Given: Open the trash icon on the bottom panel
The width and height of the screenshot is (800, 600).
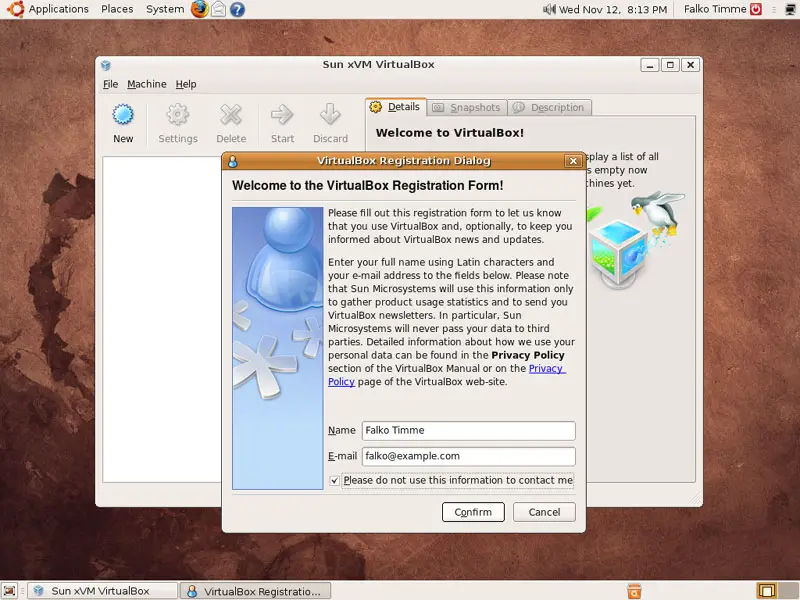Looking at the screenshot, I should pos(634,591).
